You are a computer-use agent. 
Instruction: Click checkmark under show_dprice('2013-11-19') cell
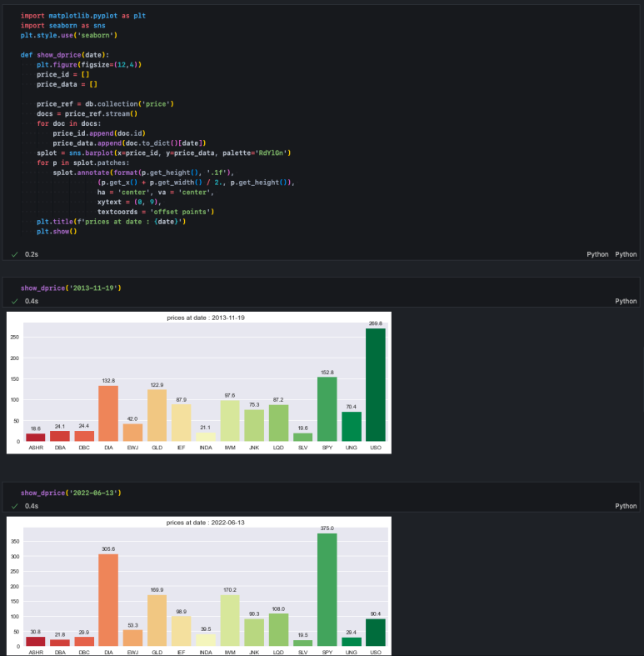pos(15,301)
